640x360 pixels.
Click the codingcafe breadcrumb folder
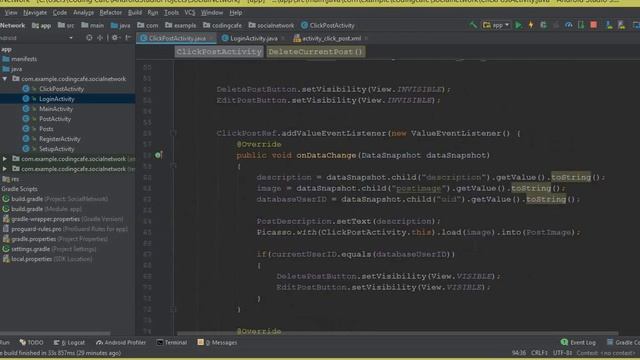222,25
